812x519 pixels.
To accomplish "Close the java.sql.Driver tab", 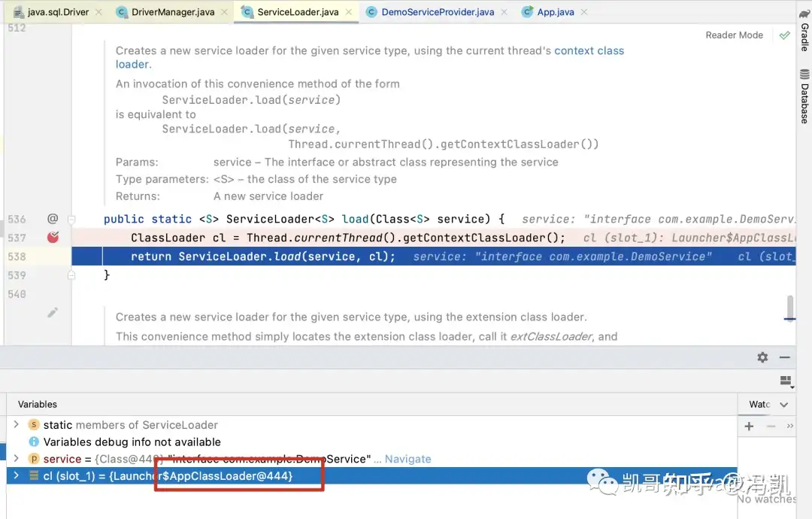I will click(98, 12).
